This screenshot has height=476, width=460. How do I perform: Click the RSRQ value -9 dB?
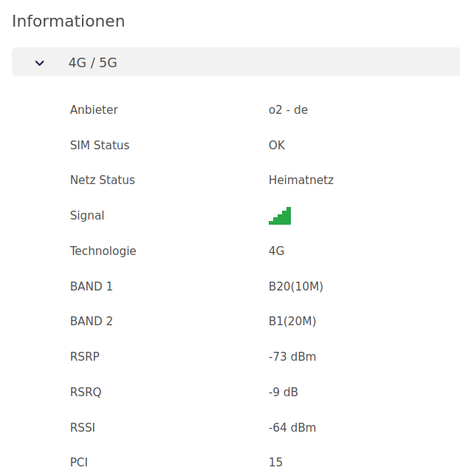click(x=284, y=392)
